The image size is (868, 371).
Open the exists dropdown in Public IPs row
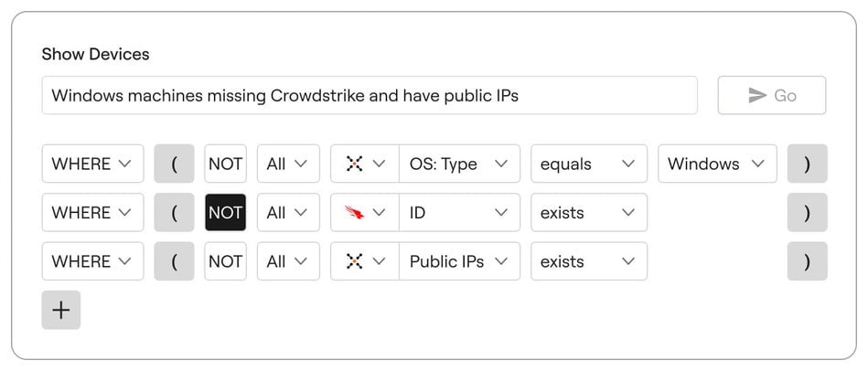coord(588,261)
